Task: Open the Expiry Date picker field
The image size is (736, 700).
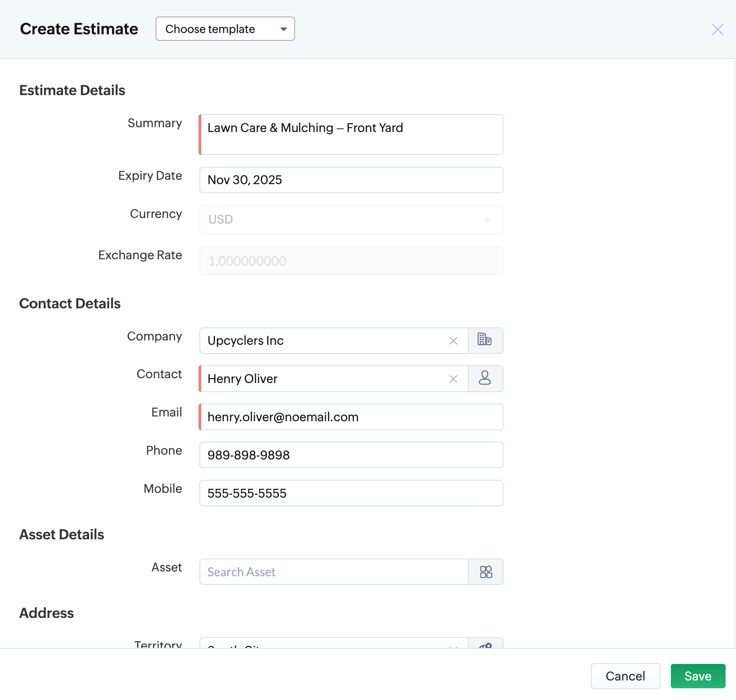Action: tap(351, 180)
